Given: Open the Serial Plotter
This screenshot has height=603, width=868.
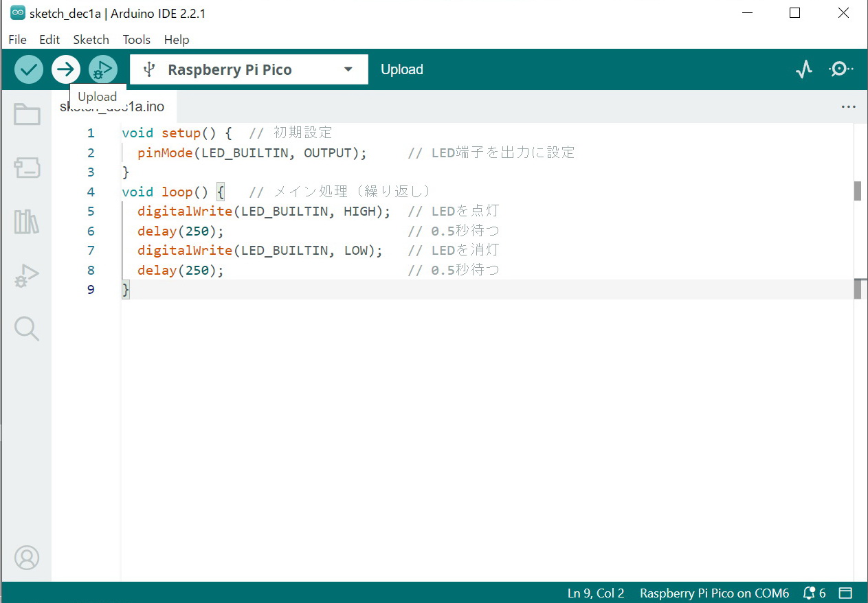Looking at the screenshot, I should coord(804,69).
